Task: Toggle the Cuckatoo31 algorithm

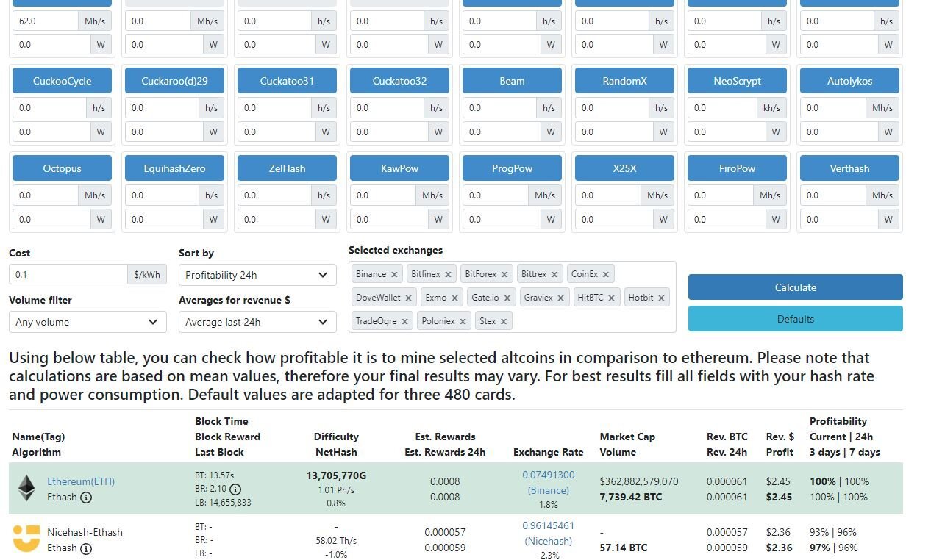Action: (287, 81)
